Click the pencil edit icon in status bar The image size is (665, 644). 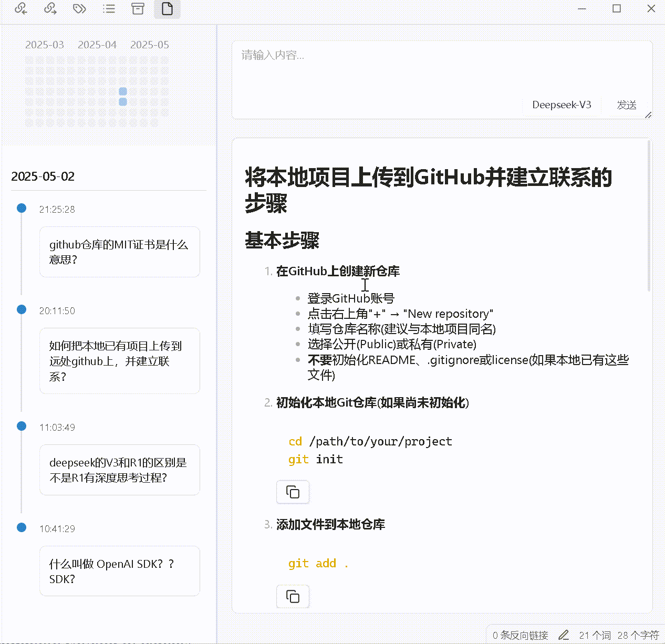click(x=563, y=635)
